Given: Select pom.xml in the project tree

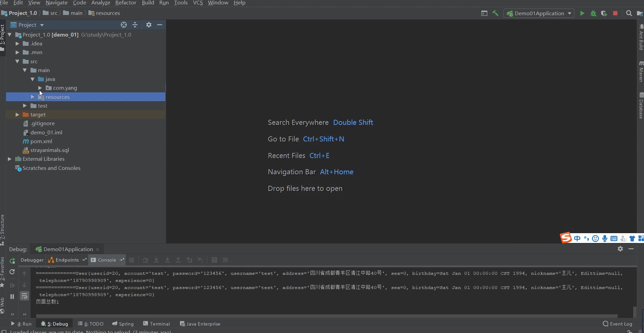Looking at the screenshot, I should [41, 141].
